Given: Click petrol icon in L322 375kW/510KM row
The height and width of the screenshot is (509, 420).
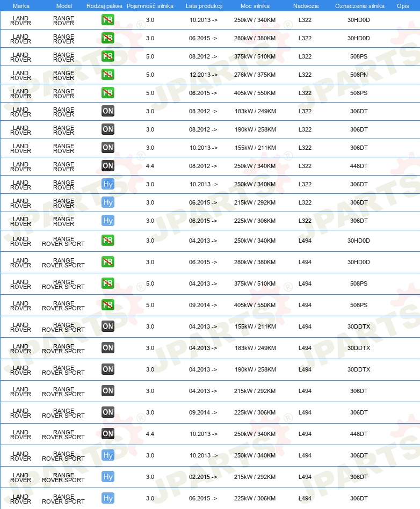Looking at the screenshot, I should pyautogui.click(x=107, y=56).
